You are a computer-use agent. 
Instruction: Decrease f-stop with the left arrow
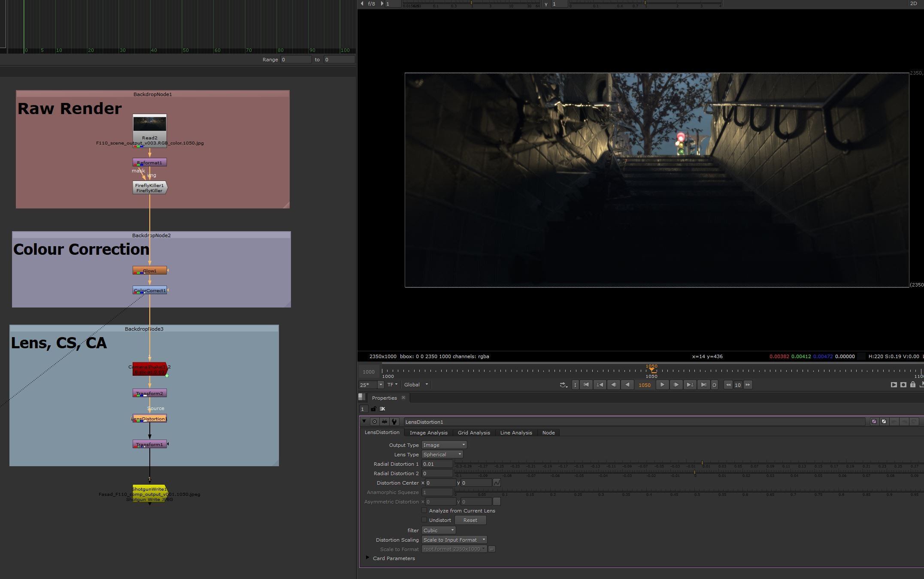tap(362, 3)
